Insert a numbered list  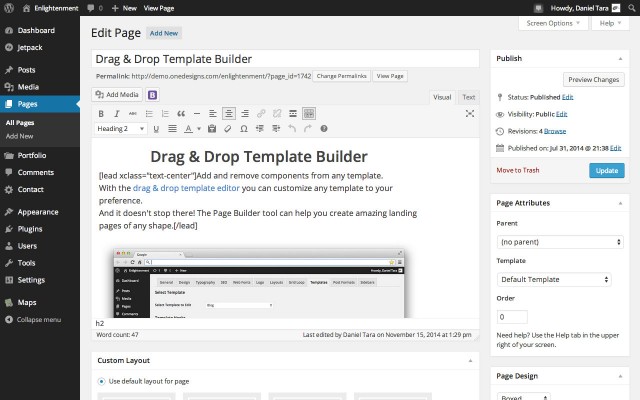click(165, 114)
